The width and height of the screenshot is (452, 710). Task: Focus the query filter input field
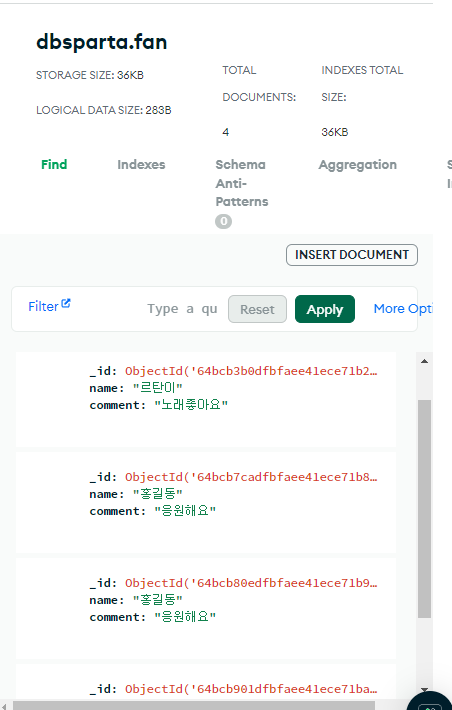click(182, 309)
